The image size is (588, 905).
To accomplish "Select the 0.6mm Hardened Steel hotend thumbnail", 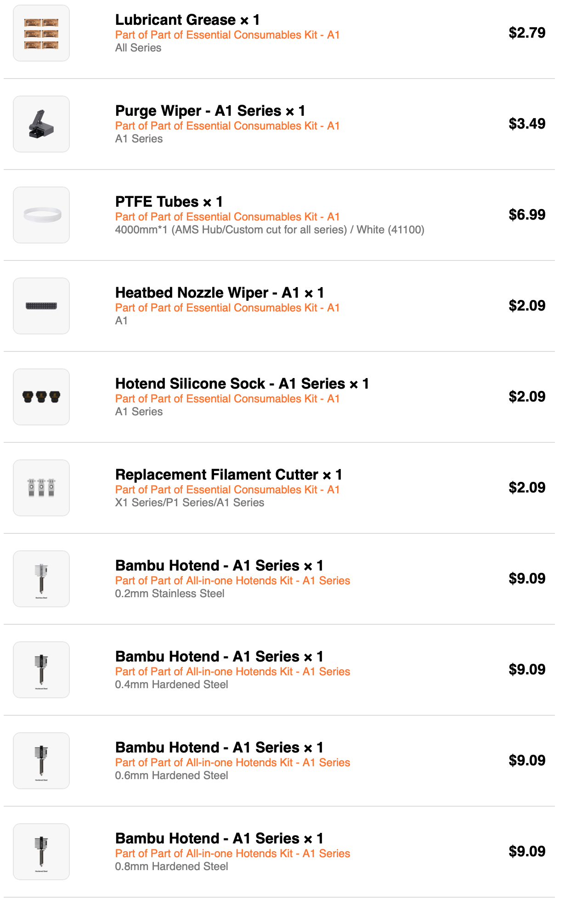I will 41,761.
